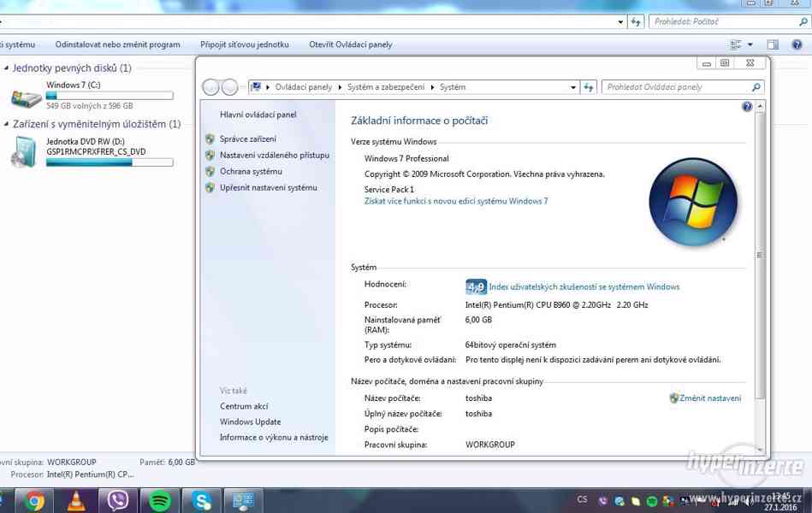This screenshot has width=812, height=513.
Task: Click the computer icon in System address bar
Action: click(x=256, y=87)
